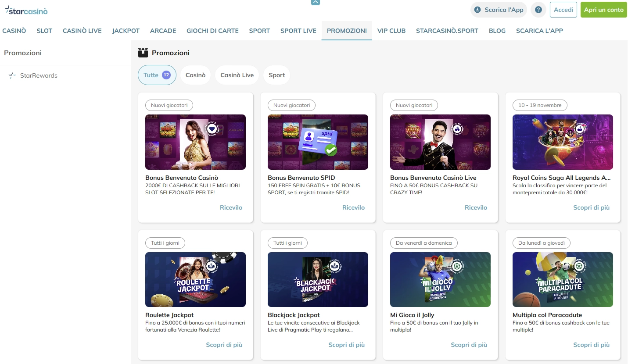Open help via the question mark icon
The height and width of the screenshot is (364, 628).
click(538, 9)
